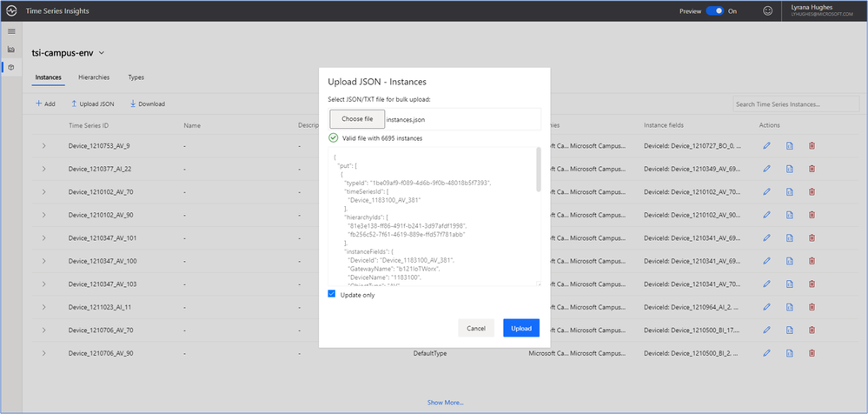Expand row Device_1210347_AV_101
This screenshot has width=868, height=414.
[43, 237]
